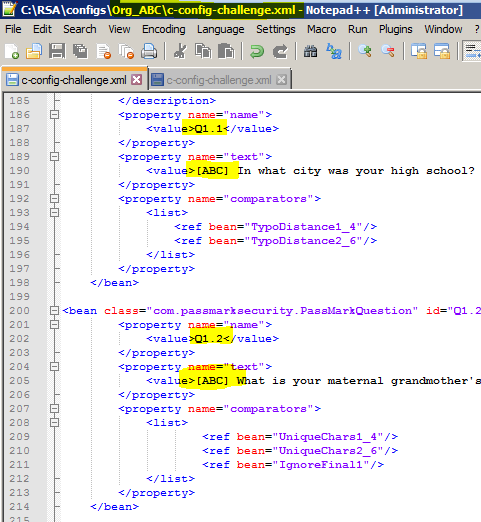Open the File menu

click(13, 29)
